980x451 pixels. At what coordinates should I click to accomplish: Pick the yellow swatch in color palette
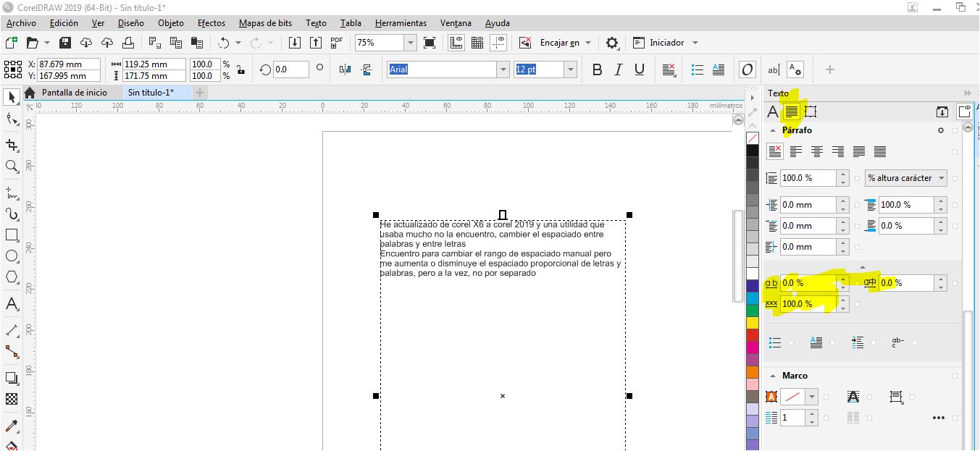(753, 323)
